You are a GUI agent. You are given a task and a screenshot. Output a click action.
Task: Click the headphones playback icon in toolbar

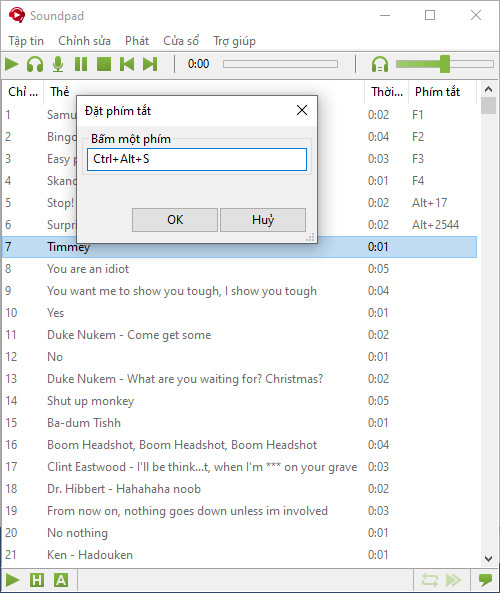click(x=35, y=64)
